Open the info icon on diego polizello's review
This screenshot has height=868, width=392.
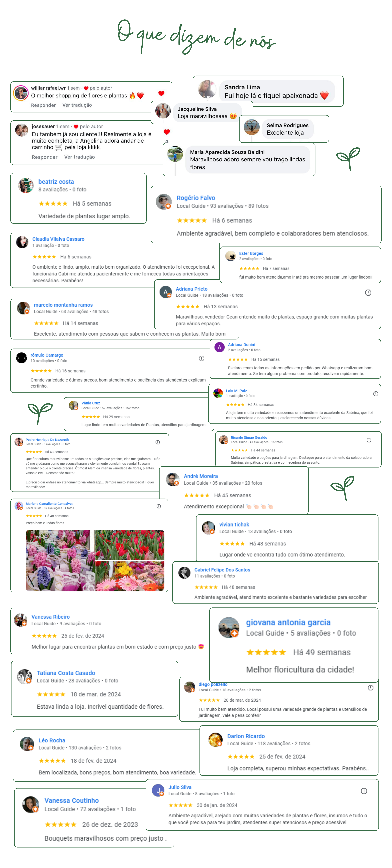370,687
